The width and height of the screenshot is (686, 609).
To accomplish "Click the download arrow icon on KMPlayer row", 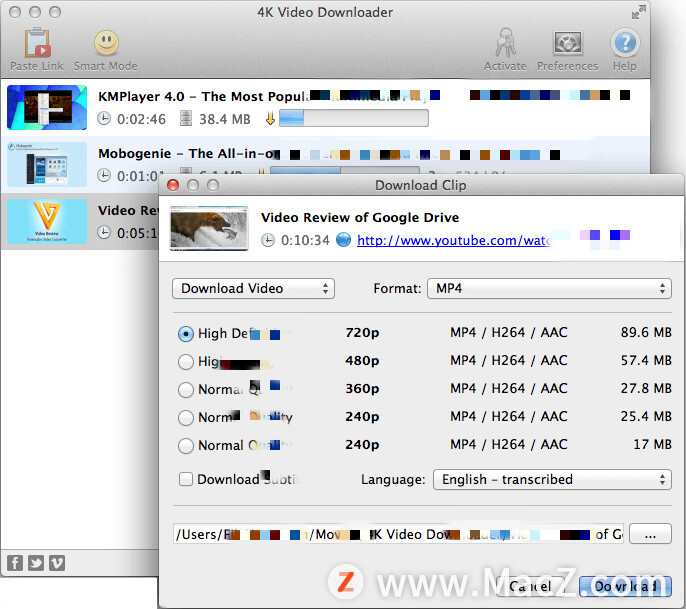I will coord(270,118).
